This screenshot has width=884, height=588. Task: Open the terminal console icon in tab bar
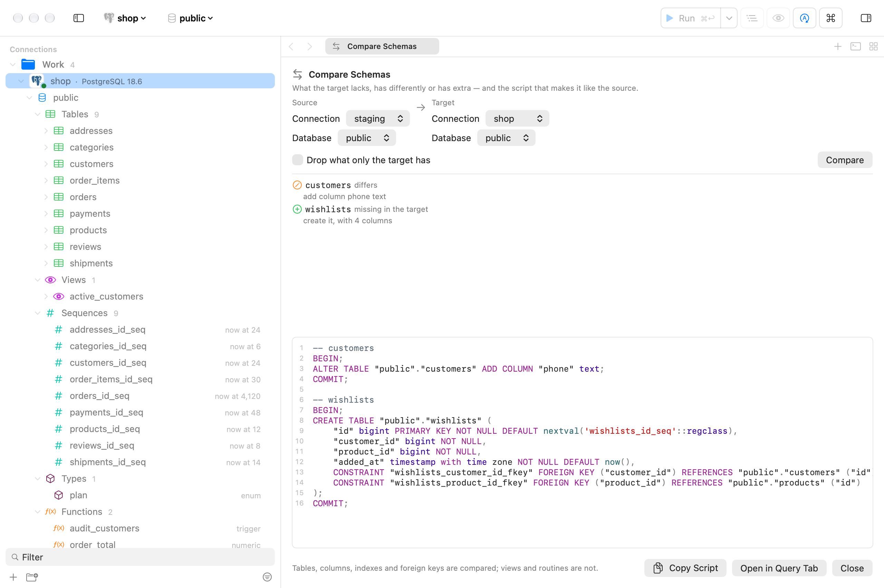[x=855, y=47]
